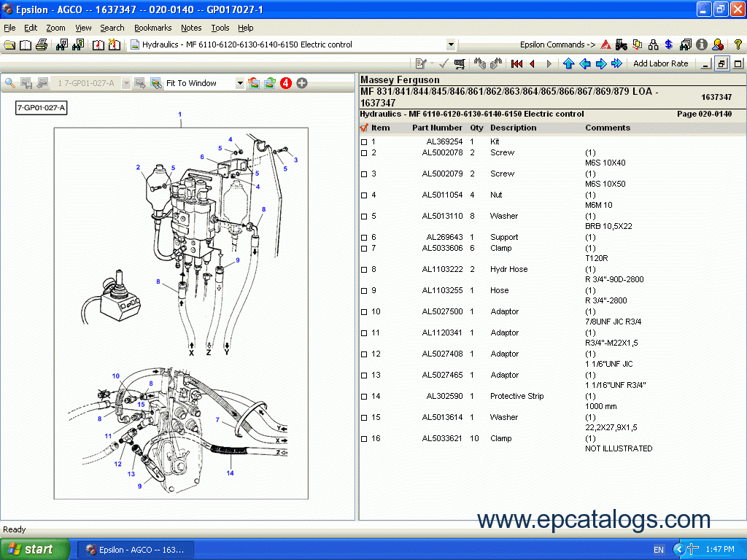This screenshot has width=747, height=560.
Task: Click the blue up arrow navigation icon
Action: [x=569, y=64]
